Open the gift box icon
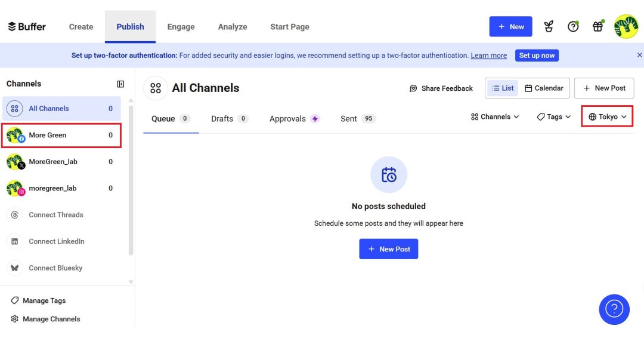The image size is (644, 338). pos(597,27)
